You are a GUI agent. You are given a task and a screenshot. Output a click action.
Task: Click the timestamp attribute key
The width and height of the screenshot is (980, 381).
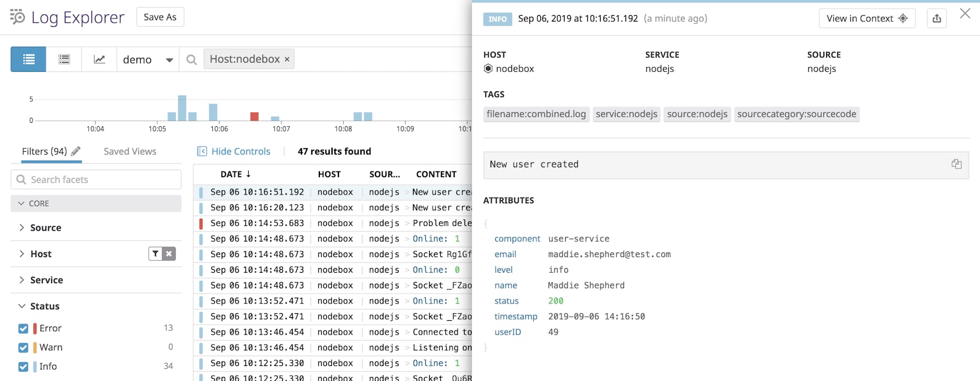515,316
